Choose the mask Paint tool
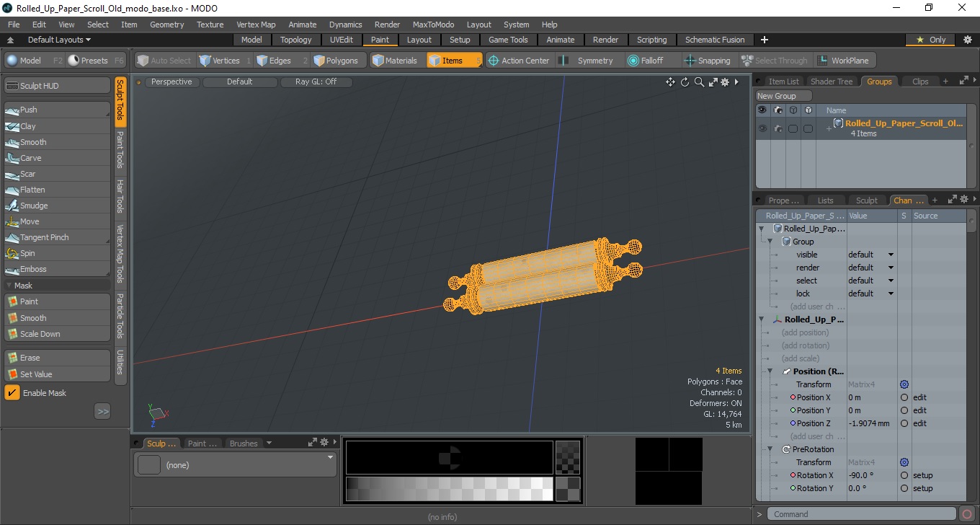 click(58, 301)
